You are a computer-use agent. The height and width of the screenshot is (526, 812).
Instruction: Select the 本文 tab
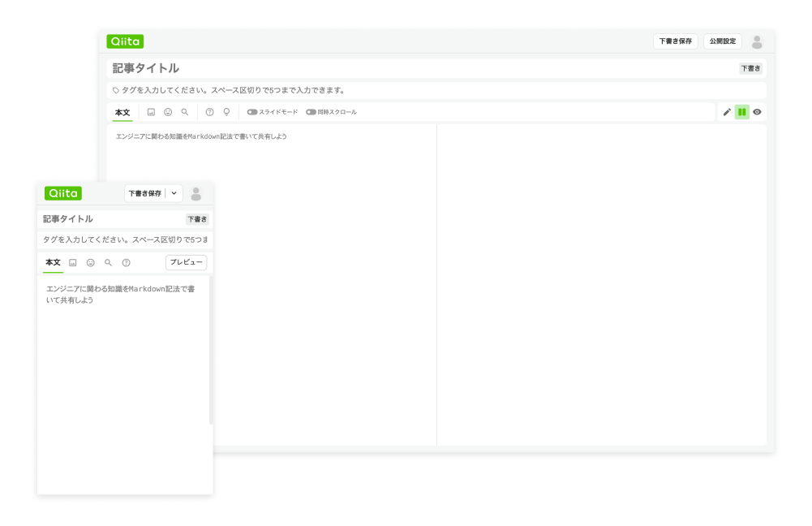(x=122, y=112)
